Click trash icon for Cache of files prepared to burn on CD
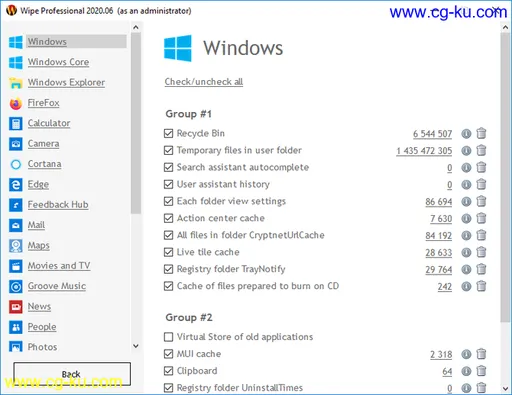Image resolution: width=512 pixels, height=395 pixels. click(x=481, y=286)
